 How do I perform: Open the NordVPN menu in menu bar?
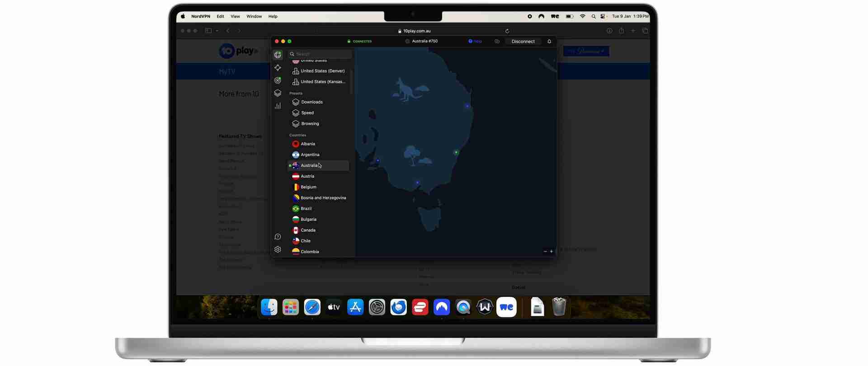point(201,16)
